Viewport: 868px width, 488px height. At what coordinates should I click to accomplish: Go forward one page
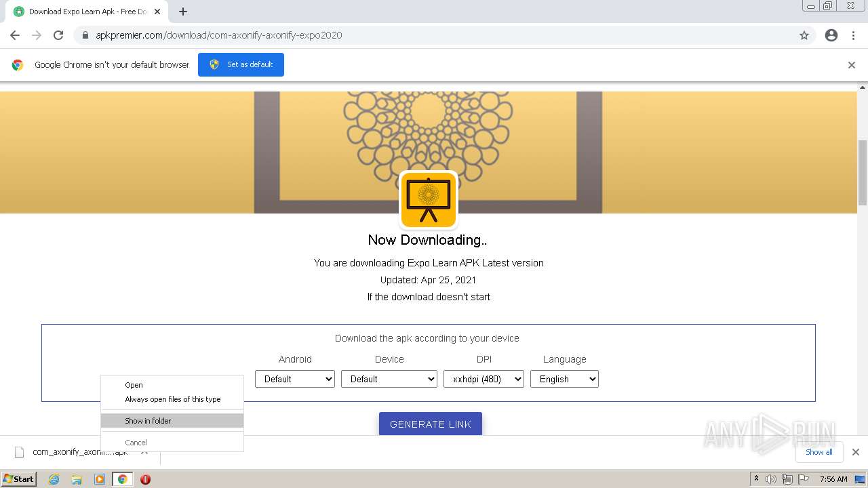(x=37, y=35)
